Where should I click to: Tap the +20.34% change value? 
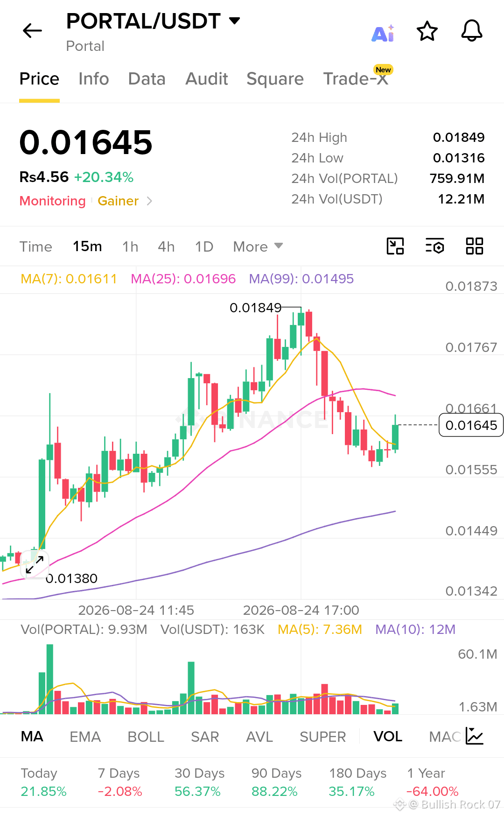click(104, 177)
